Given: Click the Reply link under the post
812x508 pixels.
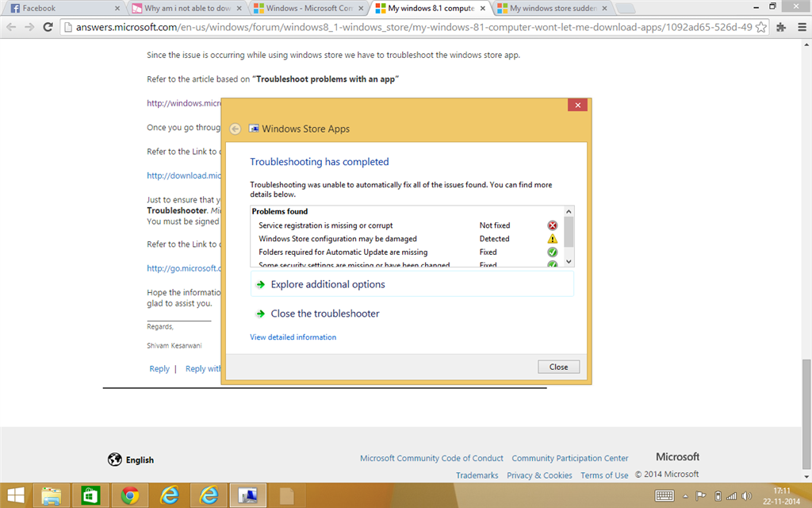Looking at the screenshot, I should tap(159, 368).
